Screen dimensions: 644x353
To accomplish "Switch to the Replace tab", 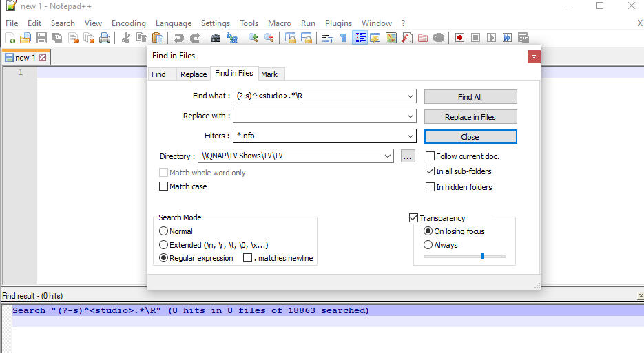I will [x=194, y=74].
